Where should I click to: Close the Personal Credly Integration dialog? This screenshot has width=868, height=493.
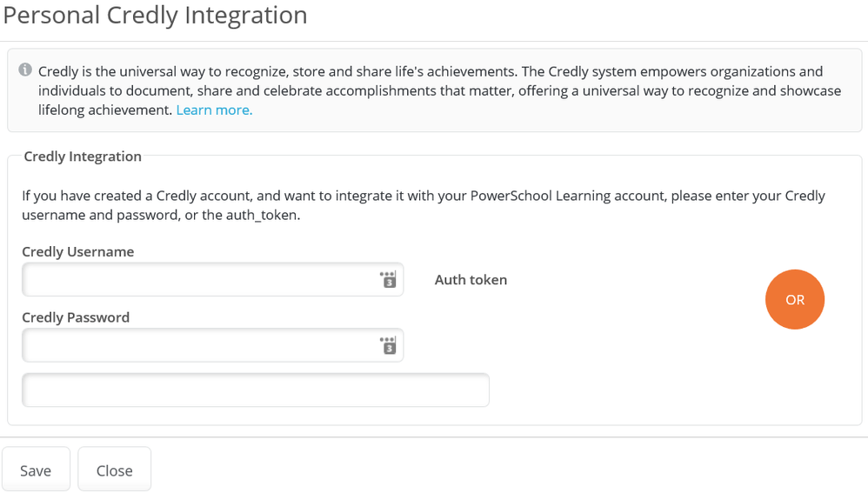coord(115,470)
